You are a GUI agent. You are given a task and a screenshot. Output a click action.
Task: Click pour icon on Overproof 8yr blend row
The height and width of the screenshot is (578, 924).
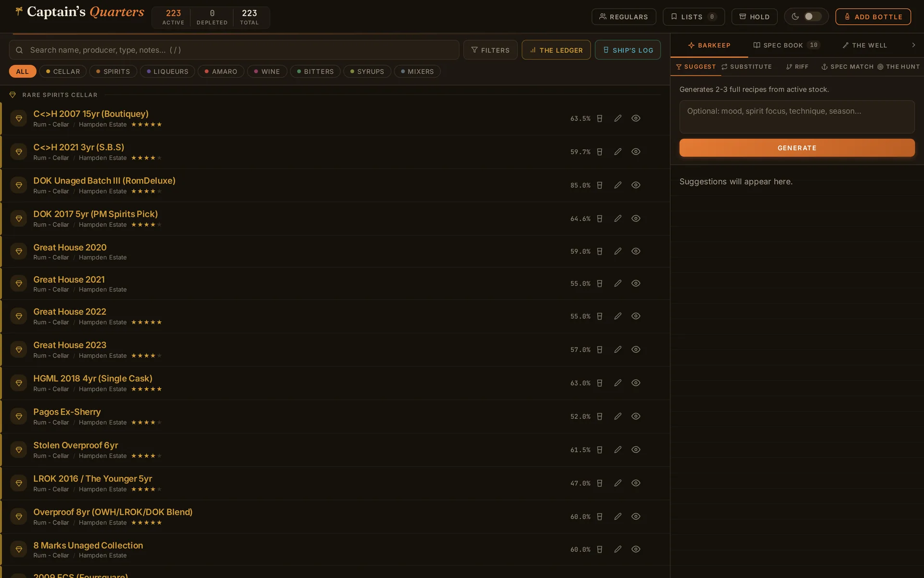click(x=600, y=516)
